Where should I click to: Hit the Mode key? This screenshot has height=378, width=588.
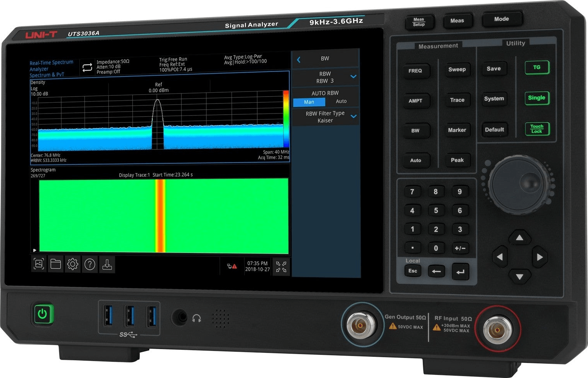(x=502, y=19)
